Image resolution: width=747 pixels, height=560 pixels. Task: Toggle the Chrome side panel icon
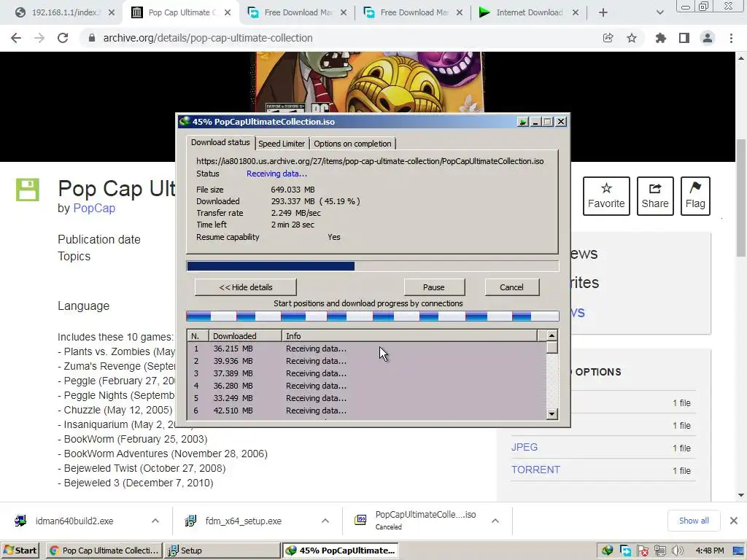684,38
